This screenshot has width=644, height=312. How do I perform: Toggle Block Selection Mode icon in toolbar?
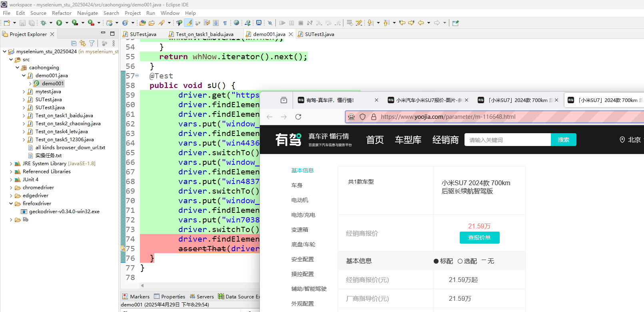point(216,23)
